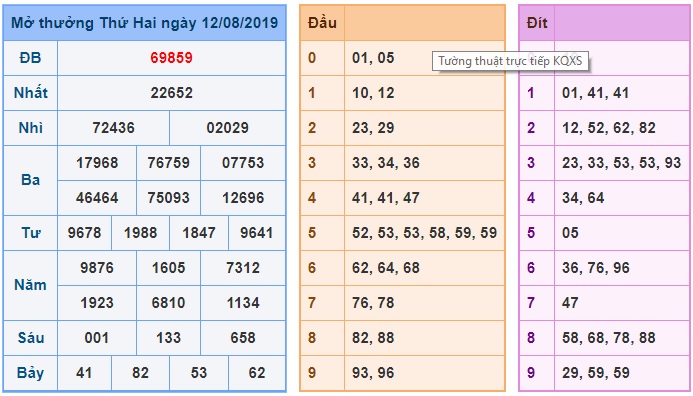Image resolution: width=693 pixels, height=396 pixels.
Task: Select Sáu prize number 001
Action: point(97,338)
